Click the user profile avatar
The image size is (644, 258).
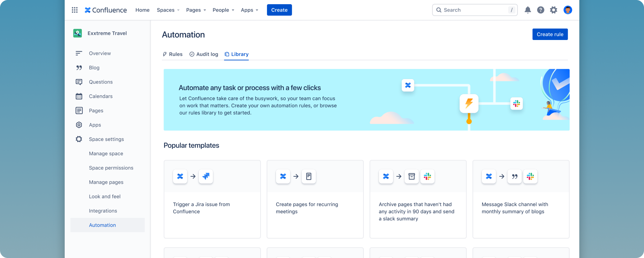pyautogui.click(x=568, y=10)
